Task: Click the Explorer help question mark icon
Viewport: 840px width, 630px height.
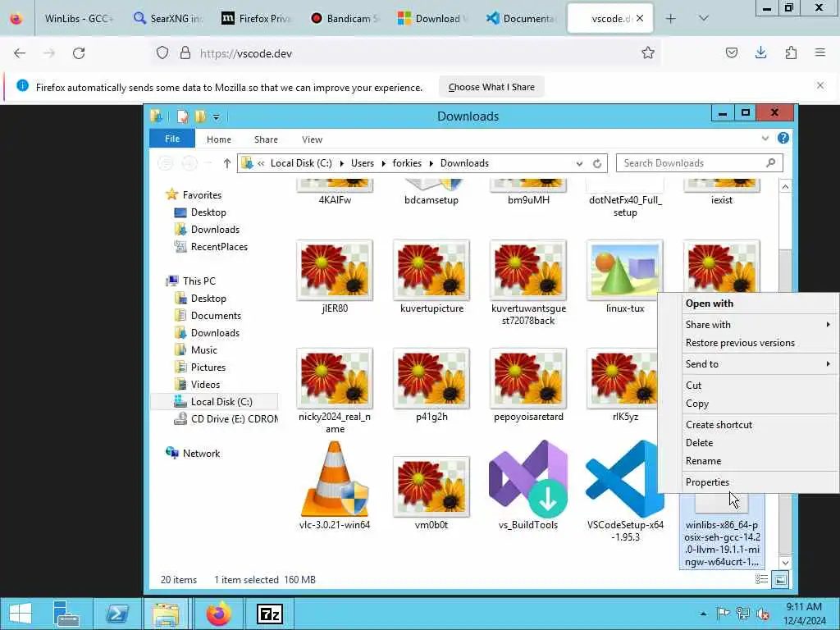Action: coord(783,138)
